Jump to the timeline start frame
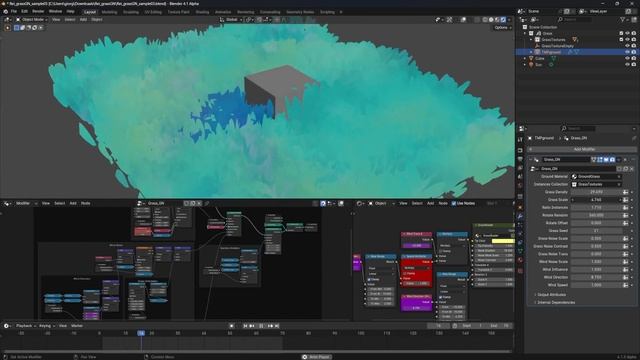 coord(245,326)
